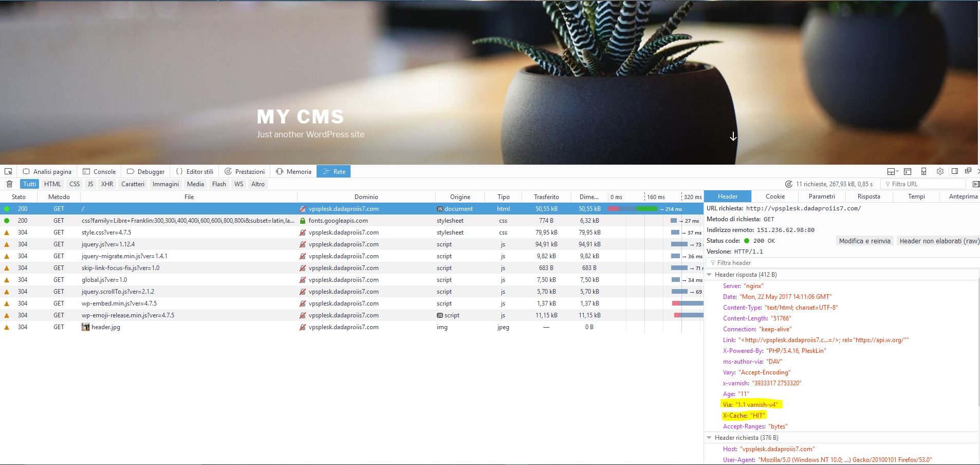Toggle the Media filter
980x465 pixels.
tap(195, 184)
